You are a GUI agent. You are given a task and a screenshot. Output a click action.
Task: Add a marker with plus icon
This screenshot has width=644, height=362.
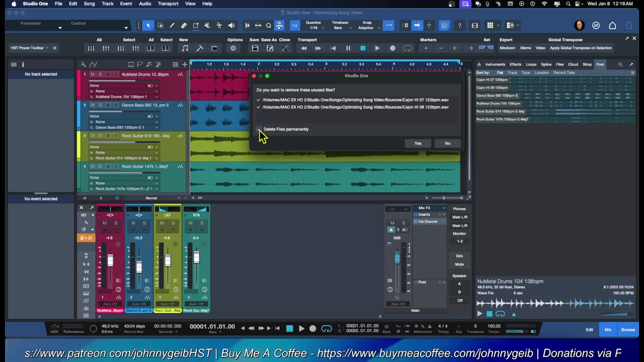point(426,48)
